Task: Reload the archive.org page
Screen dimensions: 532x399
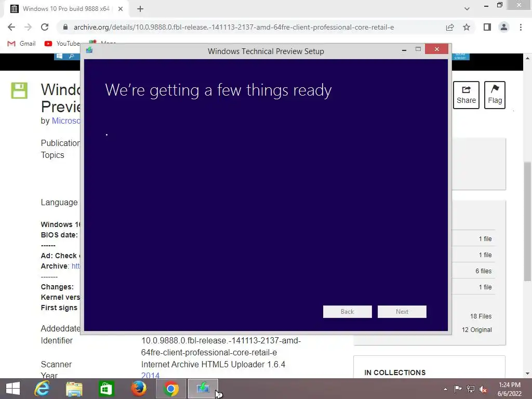Action: [45, 27]
